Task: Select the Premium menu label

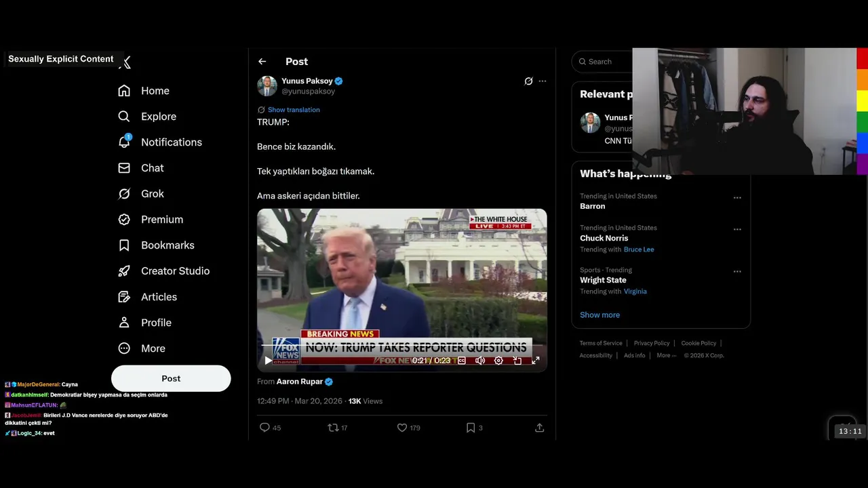Action: pyautogui.click(x=162, y=220)
